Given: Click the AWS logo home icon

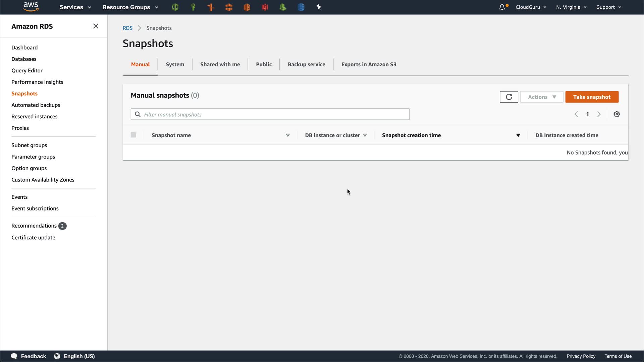Looking at the screenshot, I should pyautogui.click(x=31, y=7).
